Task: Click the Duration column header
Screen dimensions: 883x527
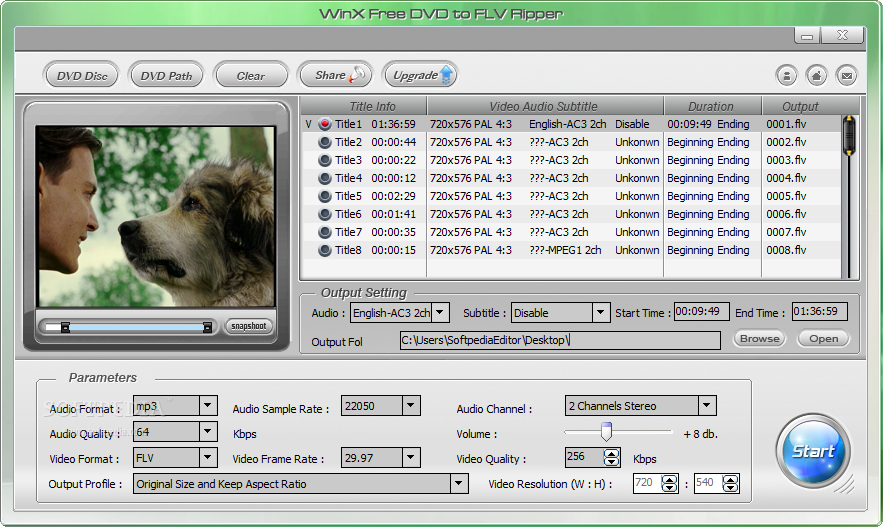Action: click(713, 106)
